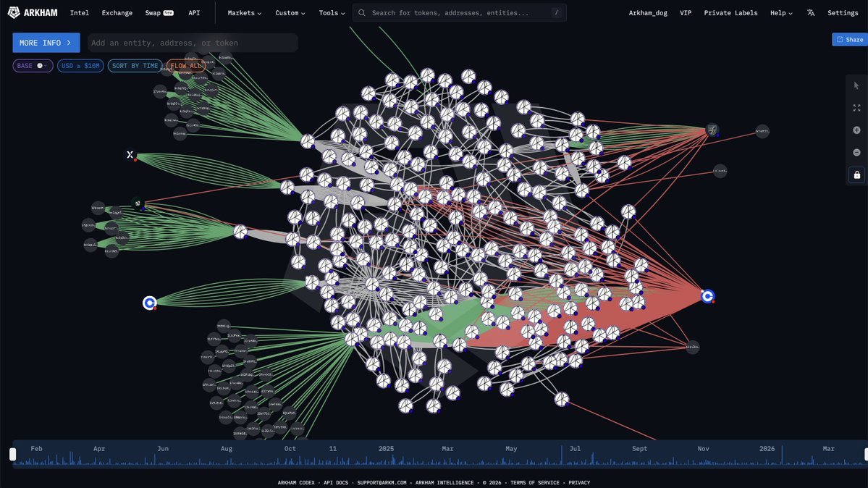Expand the Markets dropdown menu
868x488 pixels.
coord(244,13)
